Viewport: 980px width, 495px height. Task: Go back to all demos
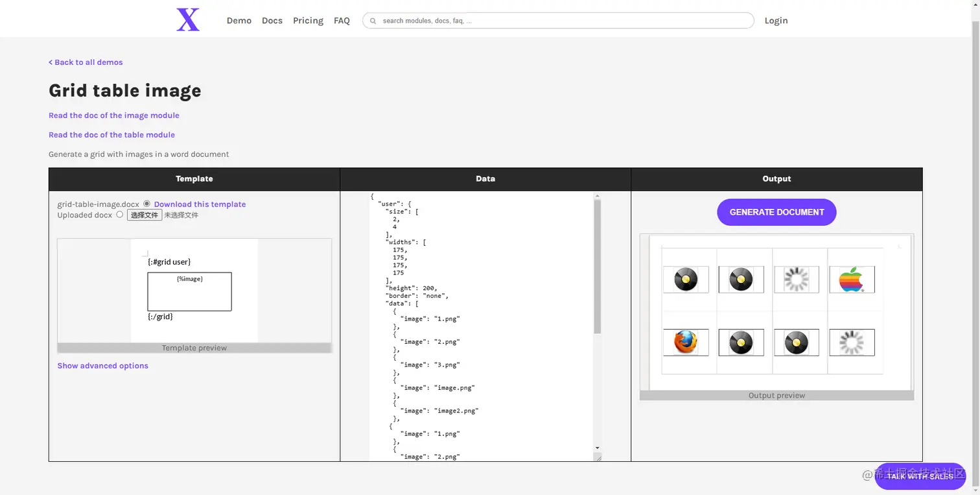point(86,62)
